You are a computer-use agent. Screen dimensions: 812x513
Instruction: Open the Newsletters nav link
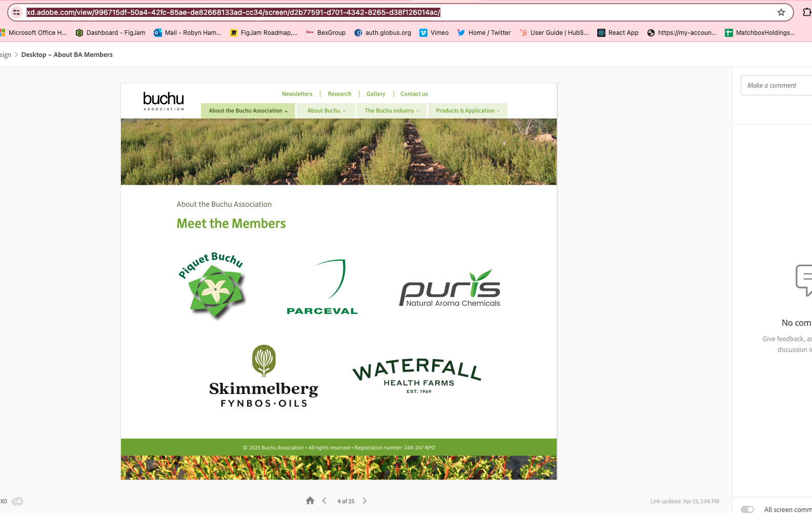tap(297, 94)
